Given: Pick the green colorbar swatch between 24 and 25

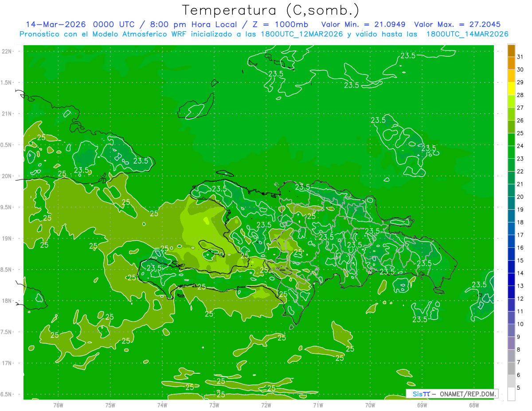Looking at the screenshot, I should [x=511, y=139].
